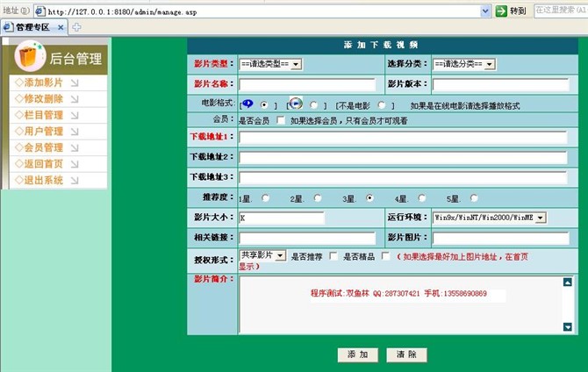
Task: Close the 管理专区 tab
Action: pyautogui.click(x=61, y=27)
